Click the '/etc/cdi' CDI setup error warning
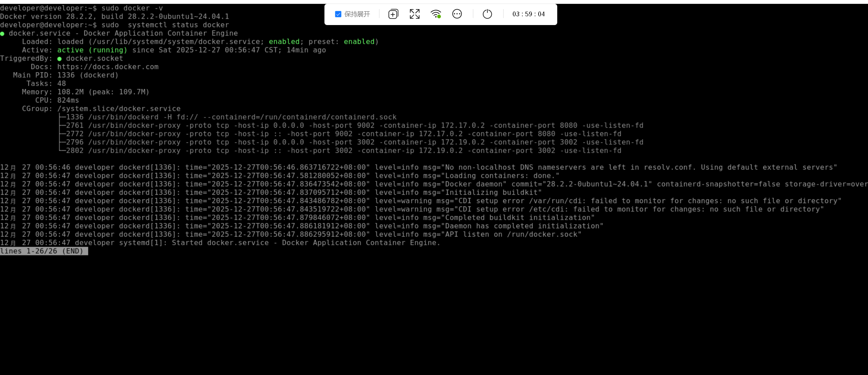 [x=412, y=210]
